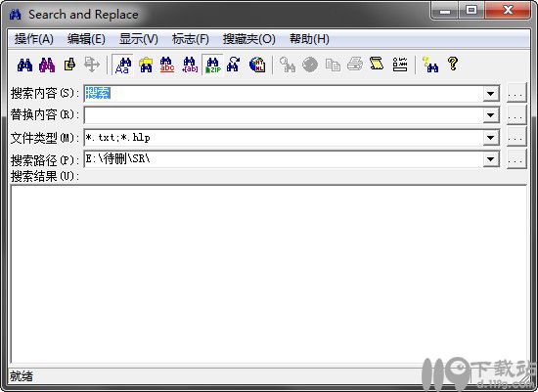The image size is (538, 392).
Task: Open the yellow script scroll icon
Action: [377, 65]
